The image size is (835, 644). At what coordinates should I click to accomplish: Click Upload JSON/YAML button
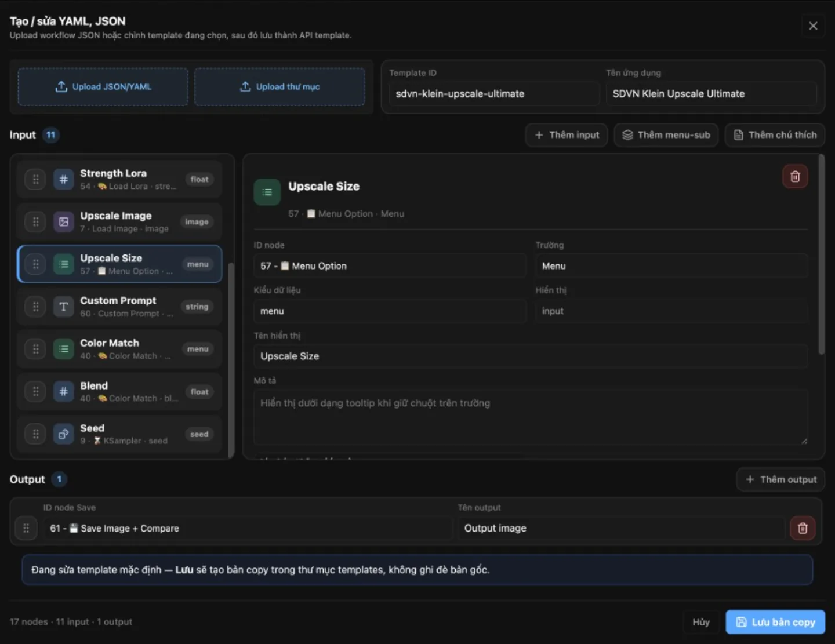[103, 86]
